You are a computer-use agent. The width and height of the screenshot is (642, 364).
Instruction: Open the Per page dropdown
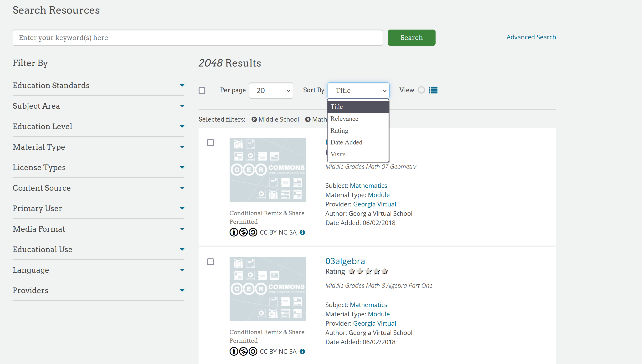[x=271, y=91]
